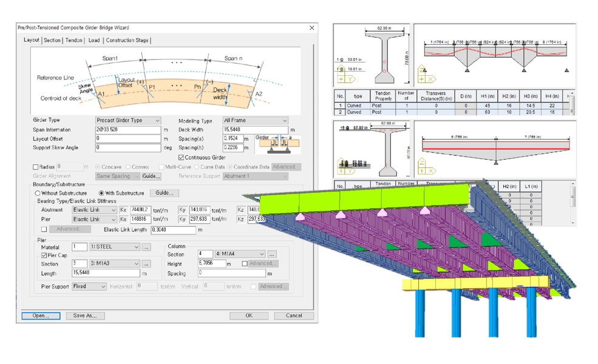The width and height of the screenshot is (598, 364).
Task: Click the Save As... button
Action: (85, 315)
